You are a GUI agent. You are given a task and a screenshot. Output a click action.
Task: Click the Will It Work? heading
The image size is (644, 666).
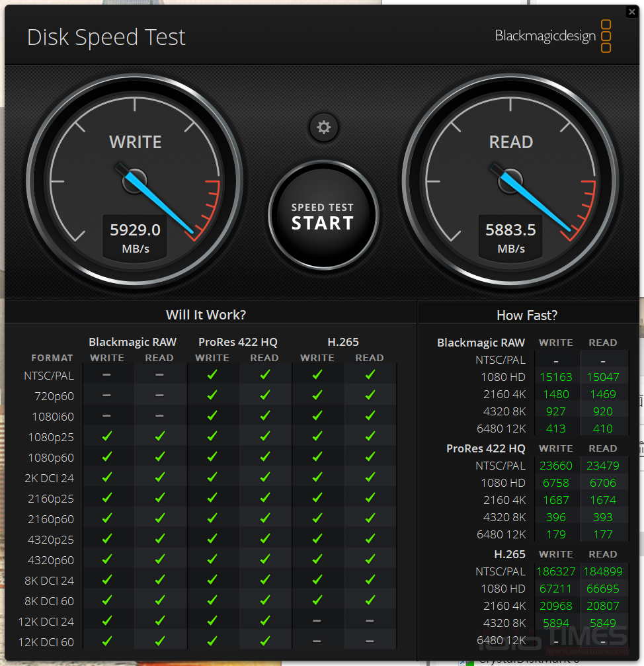[x=206, y=315]
